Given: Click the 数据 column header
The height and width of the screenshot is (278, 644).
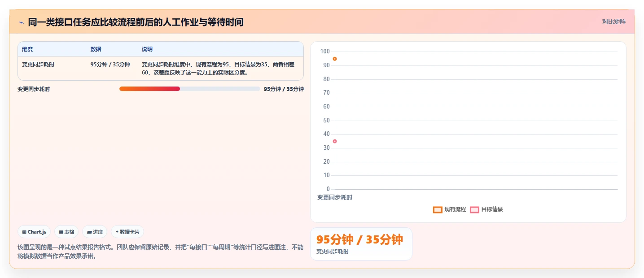Looking at the screenshot, I should click(x=96, y=49).
